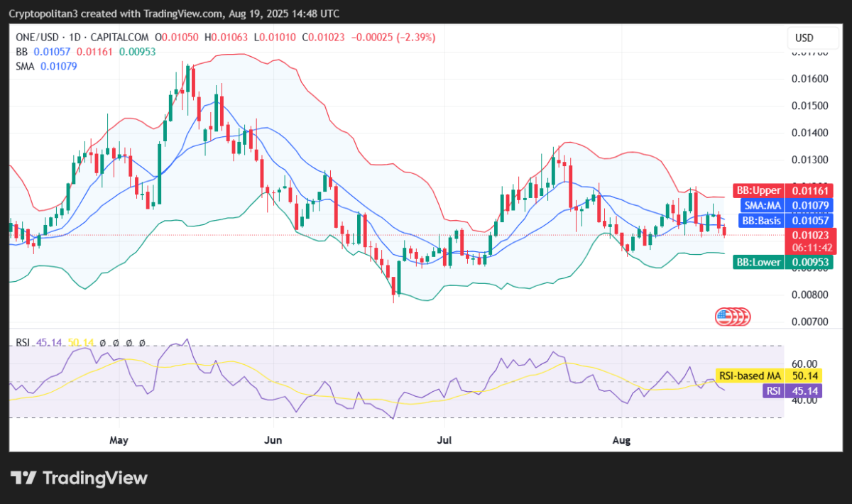The width and height of the screenshot is (852, 504).
Task: Click the BB:Lower price tag on the axis
Action: click(758, 262)
